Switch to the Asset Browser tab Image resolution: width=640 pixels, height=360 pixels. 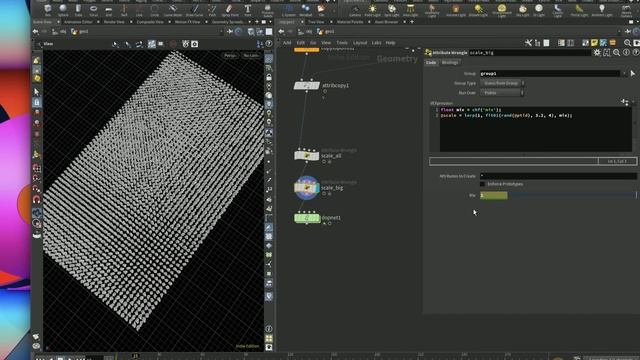386,22
